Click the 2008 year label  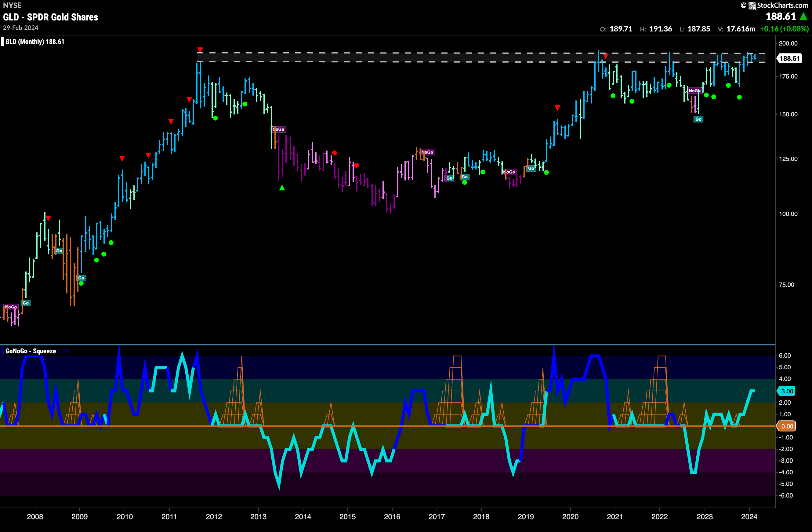[x=35, y=517]
